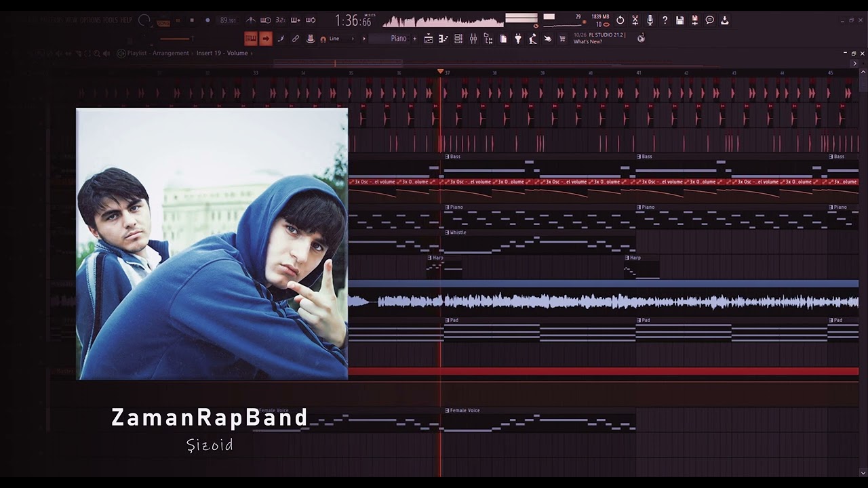868x488 pixels.
Task: Click the project page icon
Action: 503,39
